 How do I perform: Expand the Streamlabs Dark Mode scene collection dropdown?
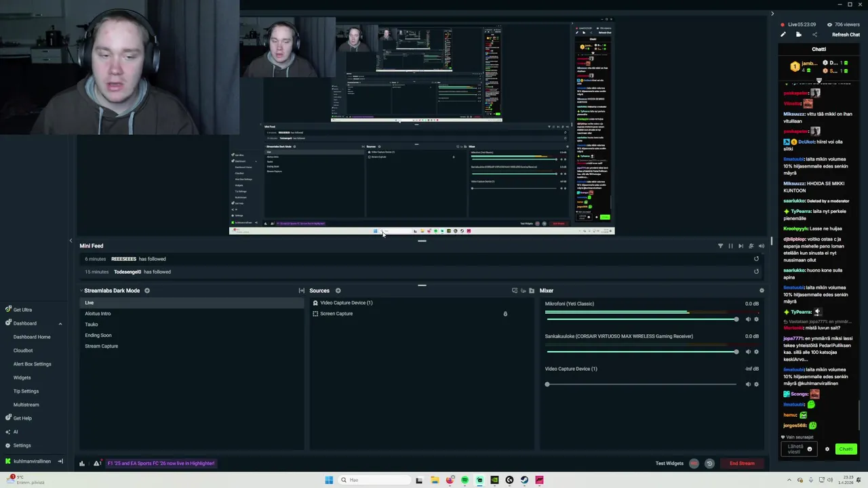point(81,291)
